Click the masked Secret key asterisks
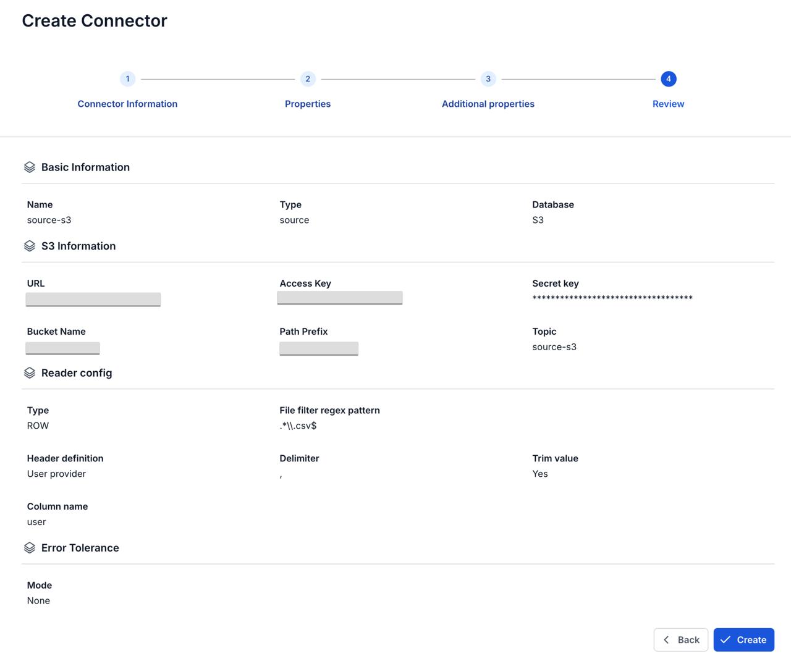The image size is (791, 672). 612,298
